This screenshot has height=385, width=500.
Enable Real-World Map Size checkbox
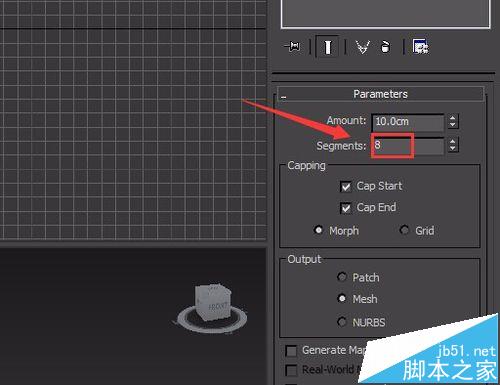(291, 370)
